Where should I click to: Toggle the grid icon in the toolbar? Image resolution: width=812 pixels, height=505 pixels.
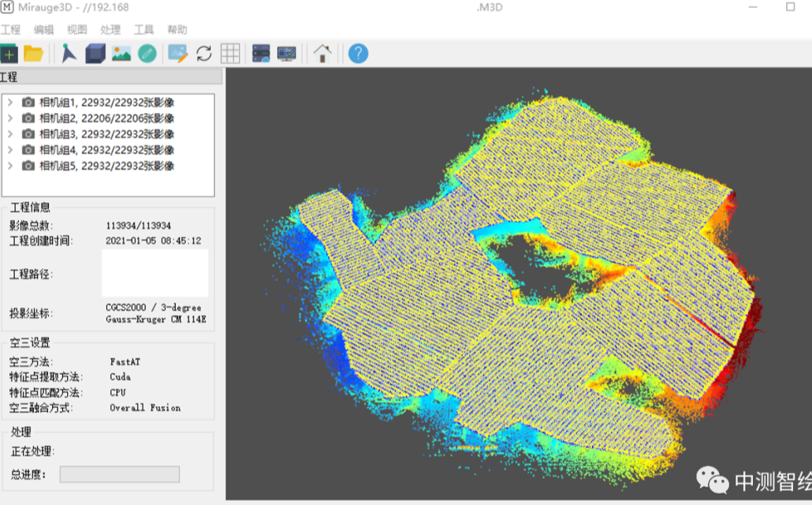(x=229, y=54)
